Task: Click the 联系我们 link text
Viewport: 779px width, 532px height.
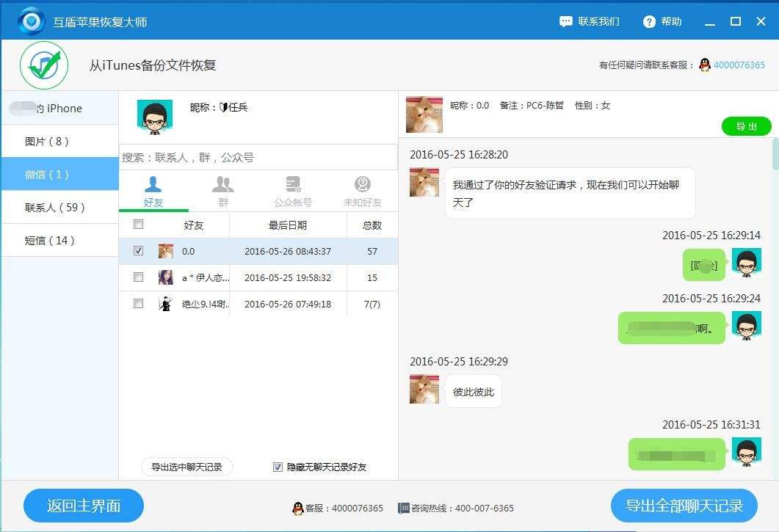Action: pyautogui.click(x=598, y=22)
